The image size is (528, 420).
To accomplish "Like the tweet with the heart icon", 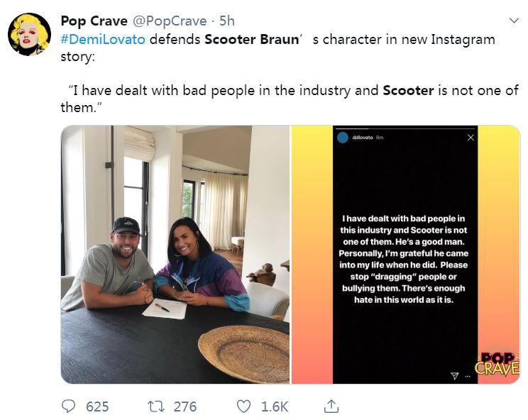I will point(244,406).
